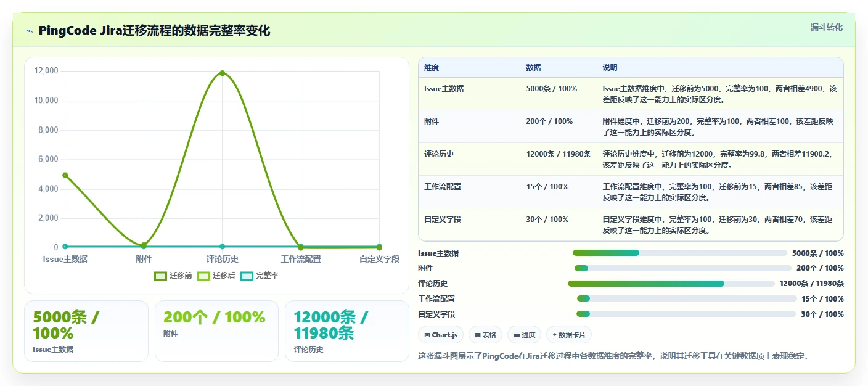Viewport: 868px width, 386px height.
Task: Open the 200个 / 100% data card
Action: [x=217, y=331]
